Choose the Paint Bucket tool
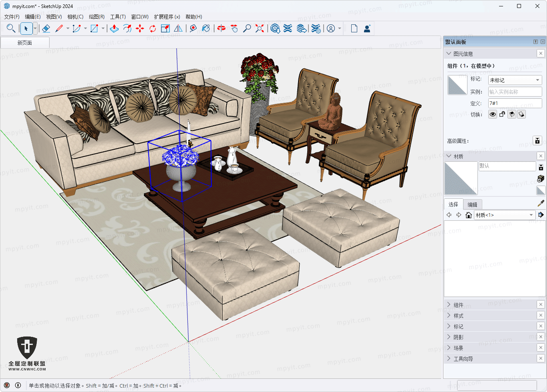 click(x=206, y=28)
